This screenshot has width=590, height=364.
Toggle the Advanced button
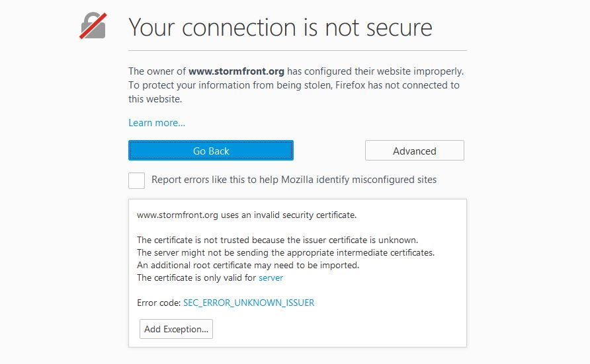(414, 151)
